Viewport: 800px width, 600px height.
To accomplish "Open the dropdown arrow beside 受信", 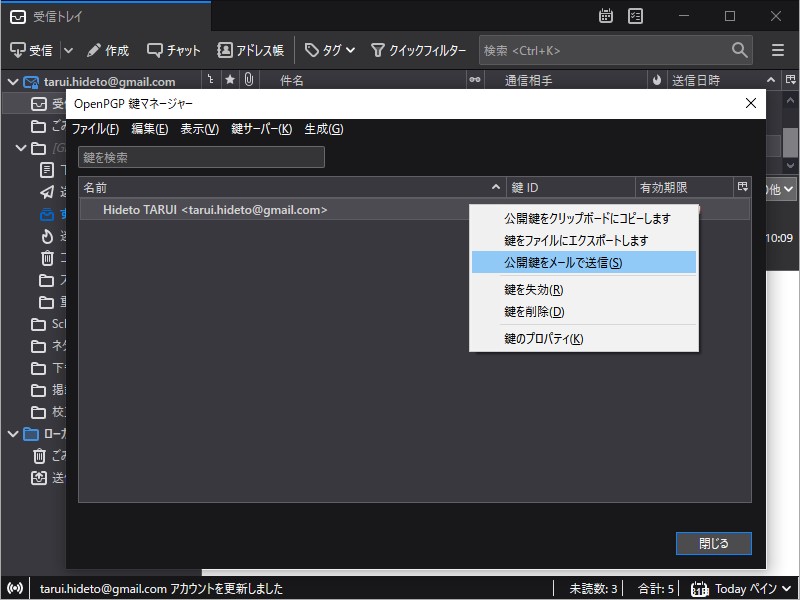I will point(68,51).
